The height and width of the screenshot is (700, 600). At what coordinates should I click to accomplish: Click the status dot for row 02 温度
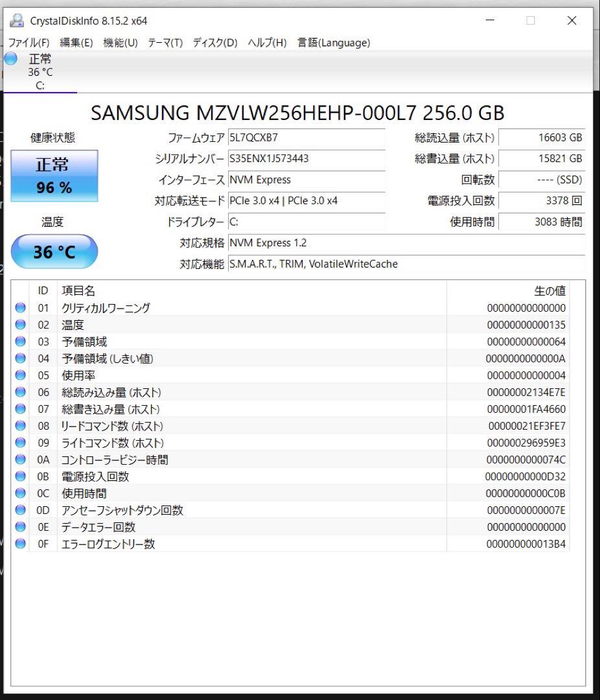click(x=20, y=325)
